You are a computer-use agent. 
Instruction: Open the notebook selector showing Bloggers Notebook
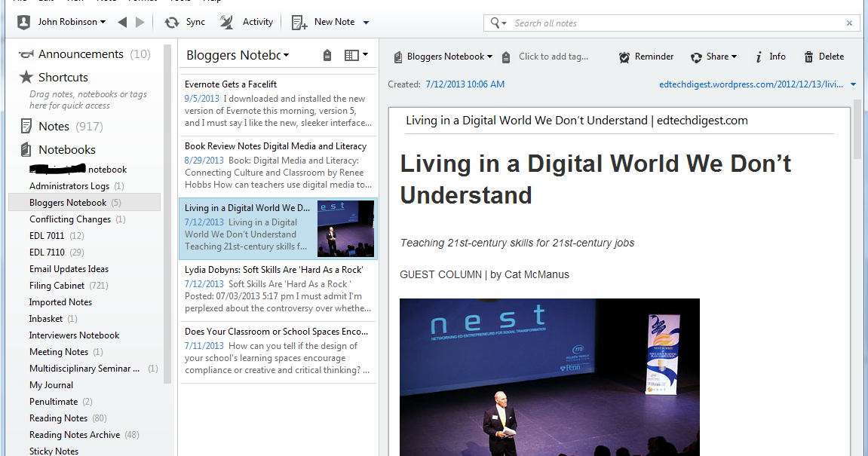(443, 56)
